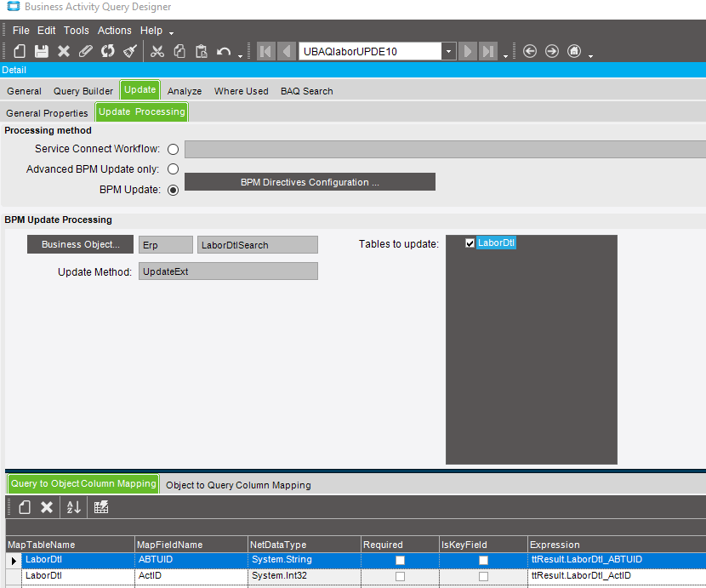Open the Tools menu
Screen dimensions: 706x588
pyautogui.click(x=76, y=31)
